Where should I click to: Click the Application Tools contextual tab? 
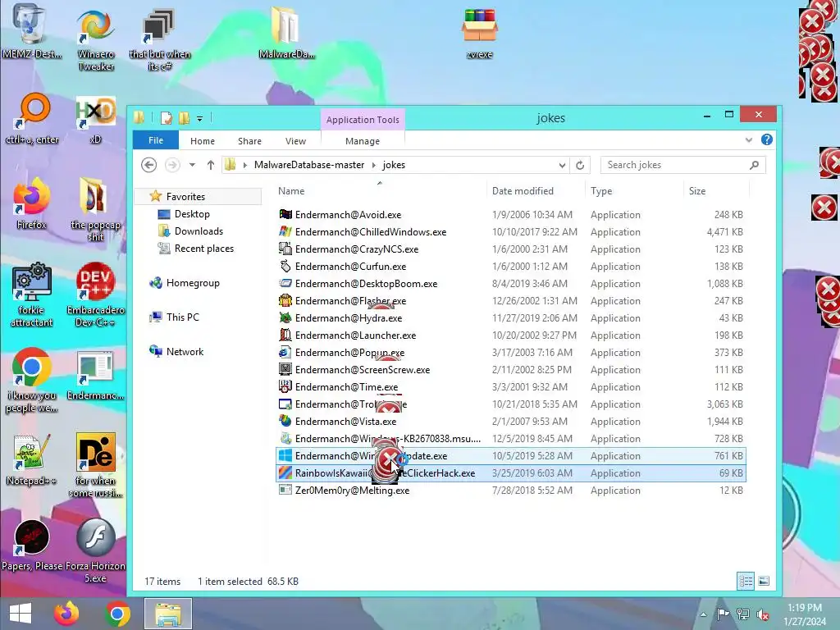[363, 120]
